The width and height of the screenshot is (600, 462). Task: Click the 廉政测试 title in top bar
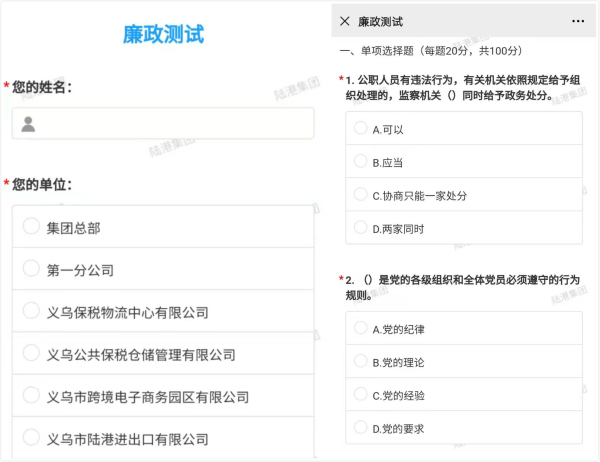[387, 21]
